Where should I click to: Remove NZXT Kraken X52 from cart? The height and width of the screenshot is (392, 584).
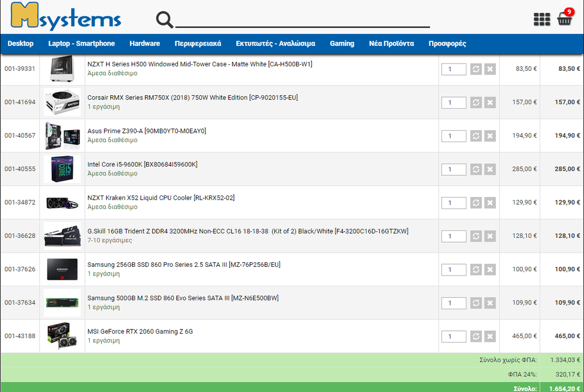click(490, 203)
